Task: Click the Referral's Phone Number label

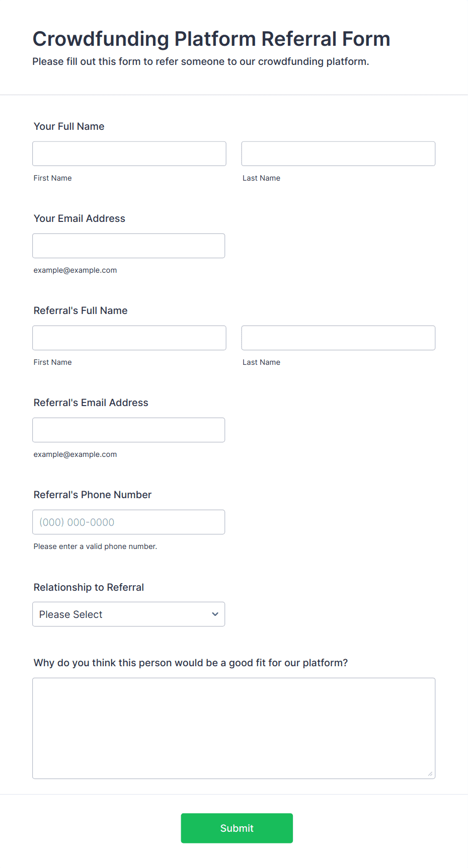Action: [93, 495]
